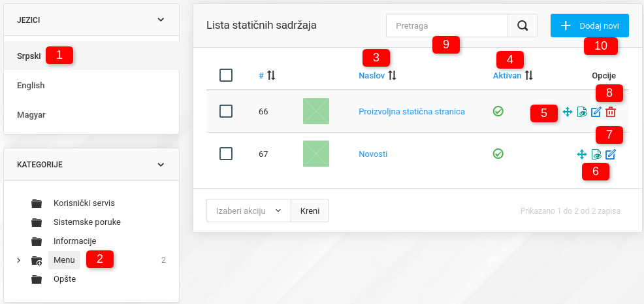Viewport: 644px width, 304px height.
Task: Check the checkbox for row 66
Action: [226, 111]
